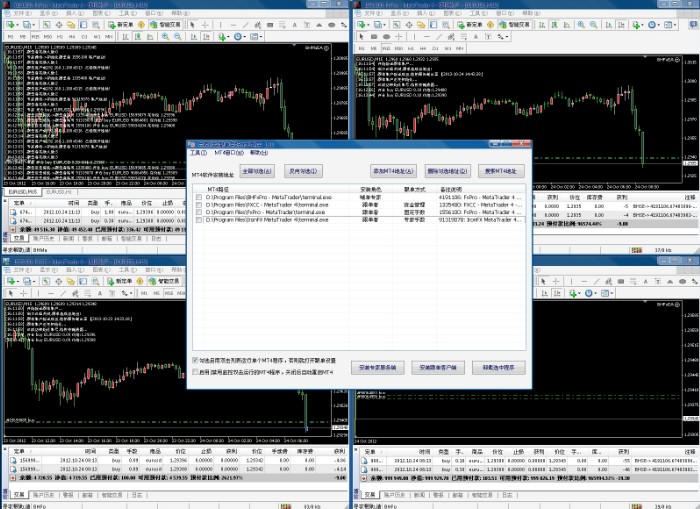Switch to candlestick chart in top-left MT4 window
The width and height of the screenshot is (700, 509).
(138, 37)
